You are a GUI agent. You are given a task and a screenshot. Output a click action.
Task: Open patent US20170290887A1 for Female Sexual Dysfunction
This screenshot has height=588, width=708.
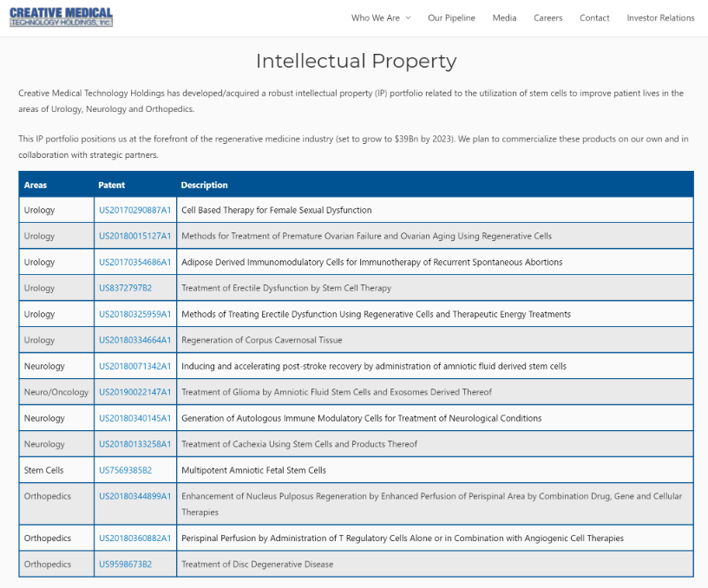tap(134, 209)
